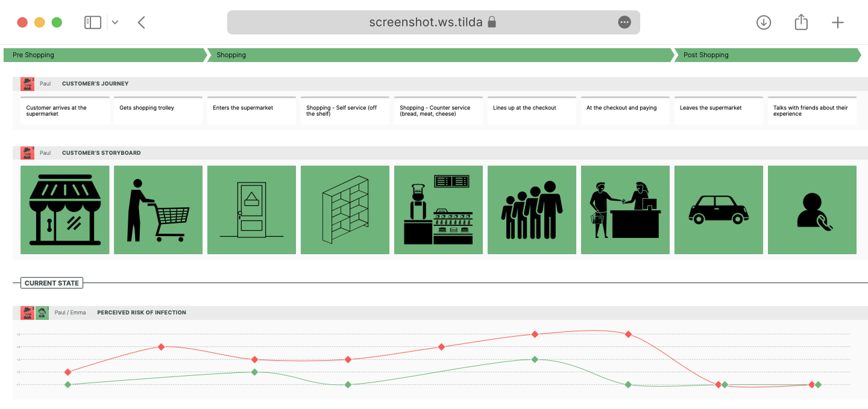Click the person on phone image

click(x=813, y=210)
